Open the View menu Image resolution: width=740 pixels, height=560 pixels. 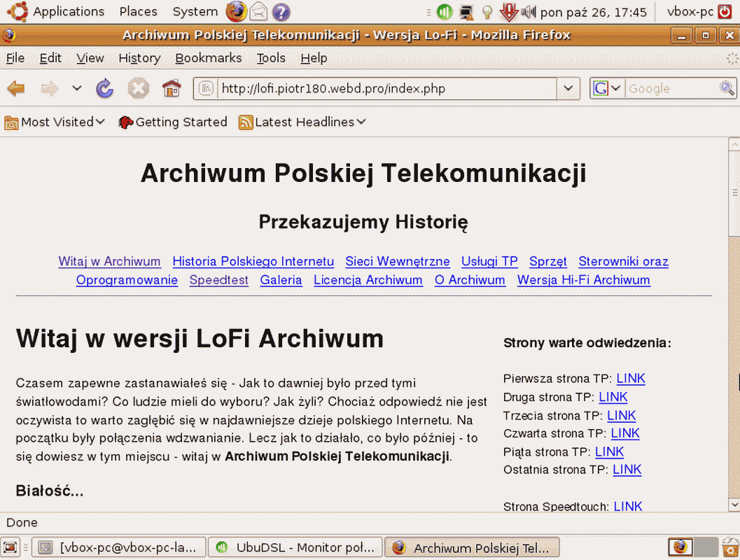click(x=90, y=58)
